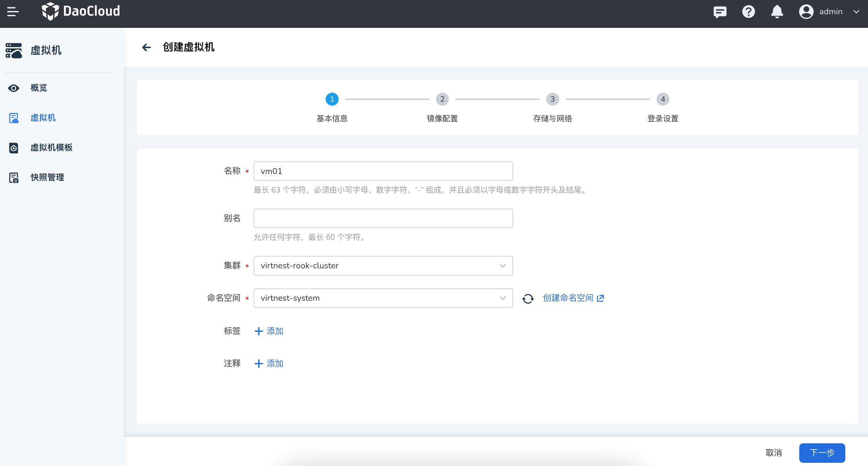Open the 虚拟机 section in the sidebar
Screen dimensions: 868x466
[x=43, y=118]
